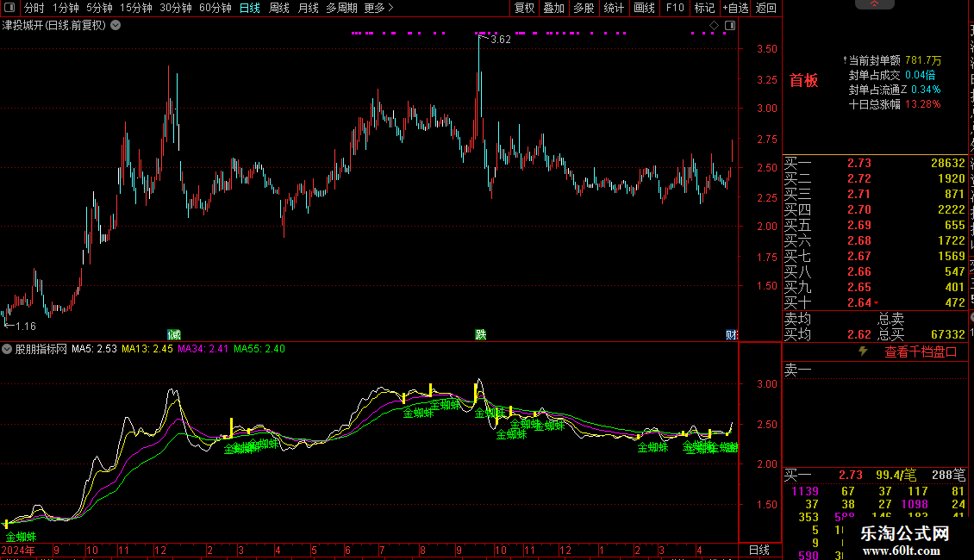Click 十日总涨幅 13.28% value
Viewport: 974px width, 560px height.
coord(922,104)
